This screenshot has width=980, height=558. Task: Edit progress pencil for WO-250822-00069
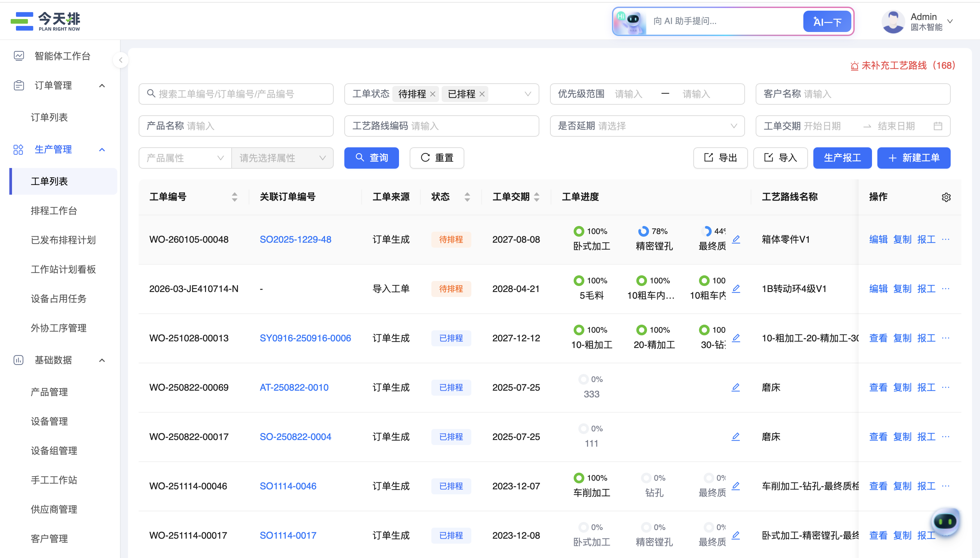(x=736, y=387)
